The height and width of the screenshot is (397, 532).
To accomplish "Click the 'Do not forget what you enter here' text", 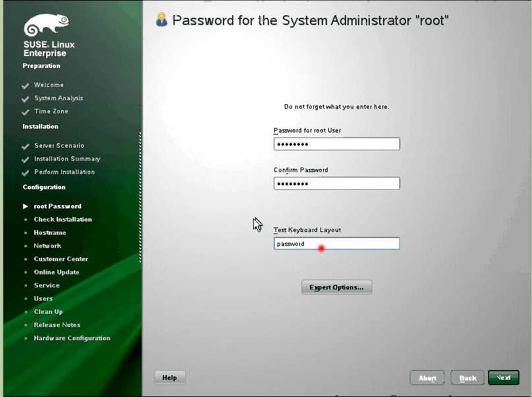I will click(337, 107).
